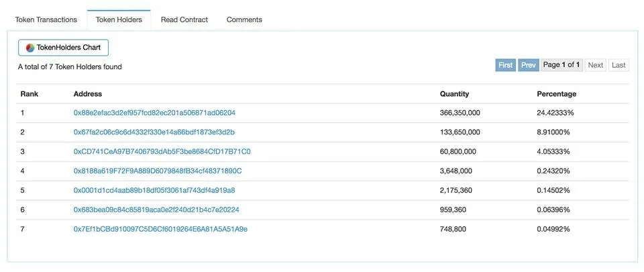
Task: Select percentage 4.05333%
Action: click(553, 152)
